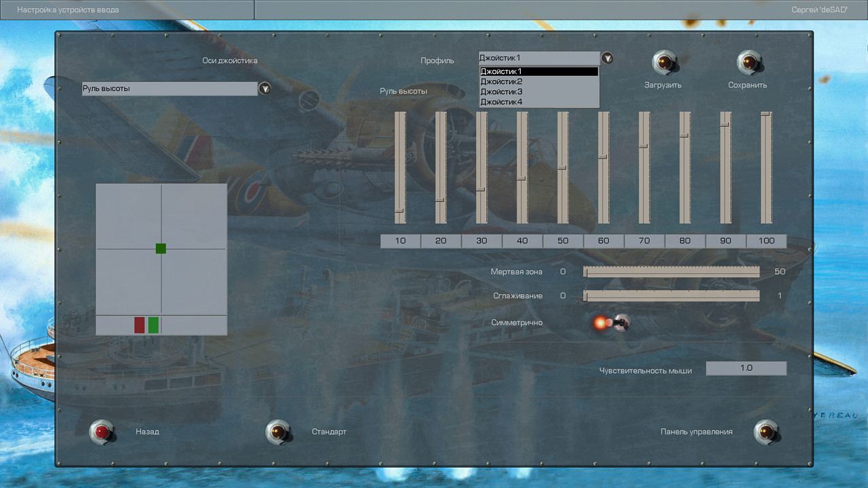Image resolution: width=868 pixels, height=488 pixels.
Task: Click the Руль высоты combo box field
Action: tap(170, 88)
